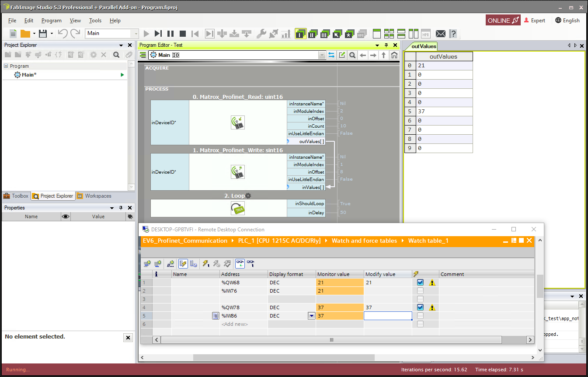Navigate back with left arrow in Program Editor
Image resolution: width=588 pixels, height=377 pixels.
click(x=363, y=55)
